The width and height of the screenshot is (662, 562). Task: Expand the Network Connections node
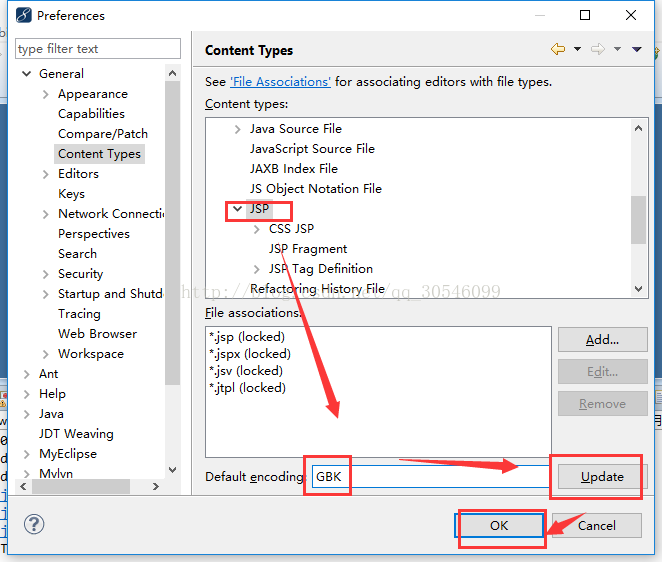click(x=46, y=214)
